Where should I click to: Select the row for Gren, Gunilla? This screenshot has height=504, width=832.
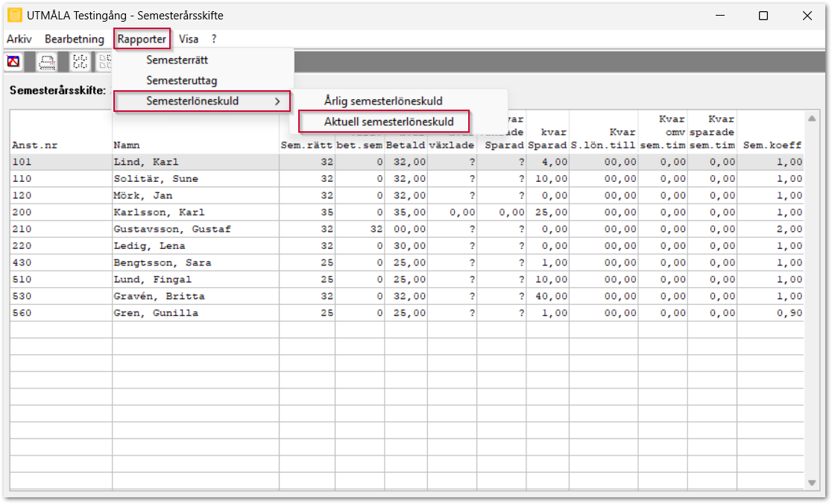(406, 313)
